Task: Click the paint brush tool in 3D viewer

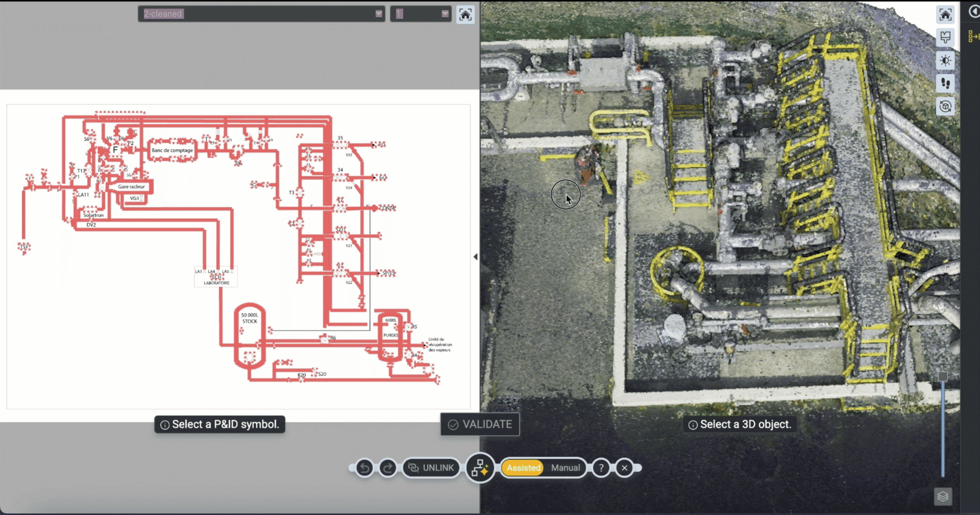Action: click(x=945, y=37)
